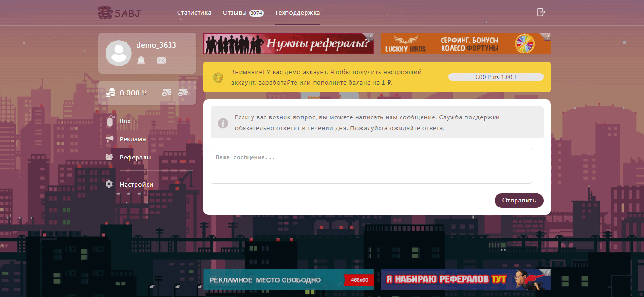
Task: Open the Настройки gear icon
Action: pos(109,184)
